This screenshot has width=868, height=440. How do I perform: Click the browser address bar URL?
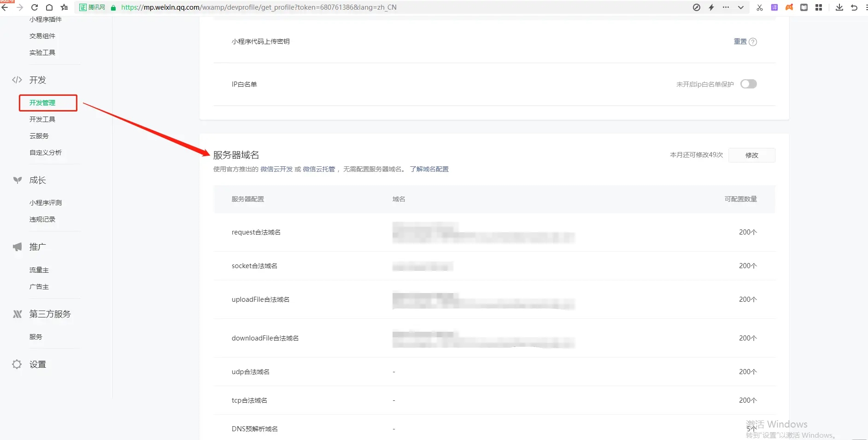coord(258,7)
